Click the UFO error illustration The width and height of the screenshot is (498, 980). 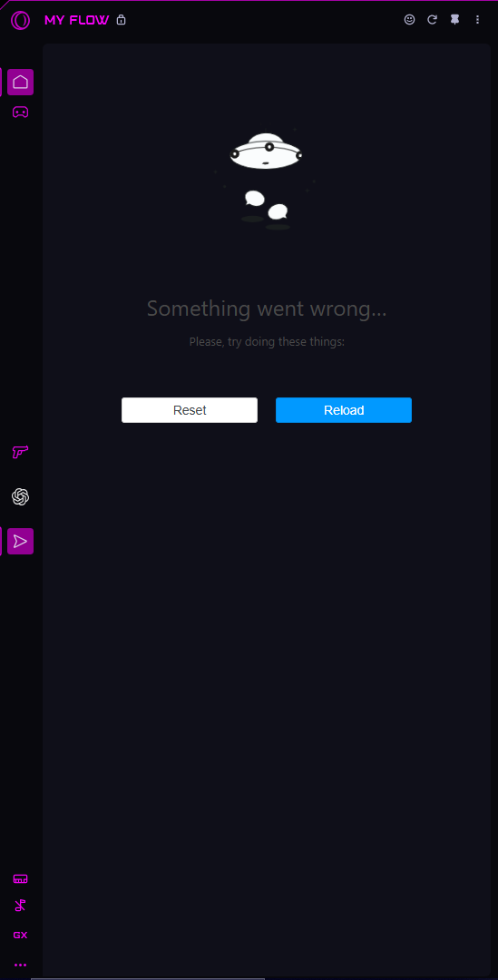(266, 178)
